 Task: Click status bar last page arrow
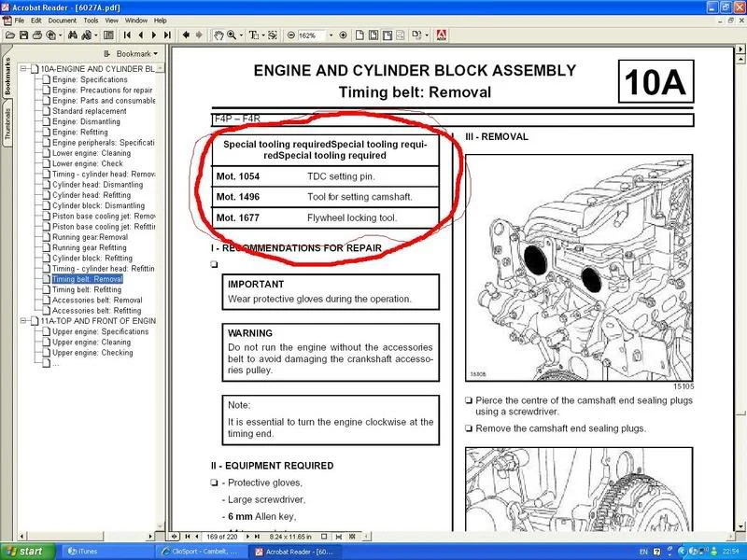[x=257, y=537]
